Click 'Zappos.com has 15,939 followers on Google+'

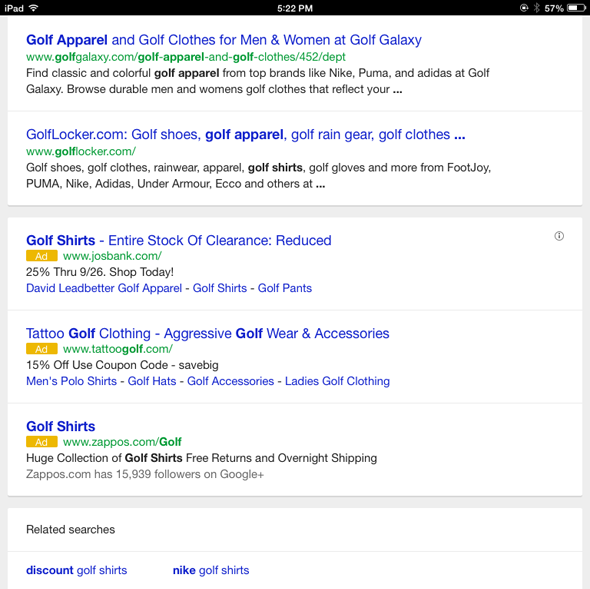[145, 474]
